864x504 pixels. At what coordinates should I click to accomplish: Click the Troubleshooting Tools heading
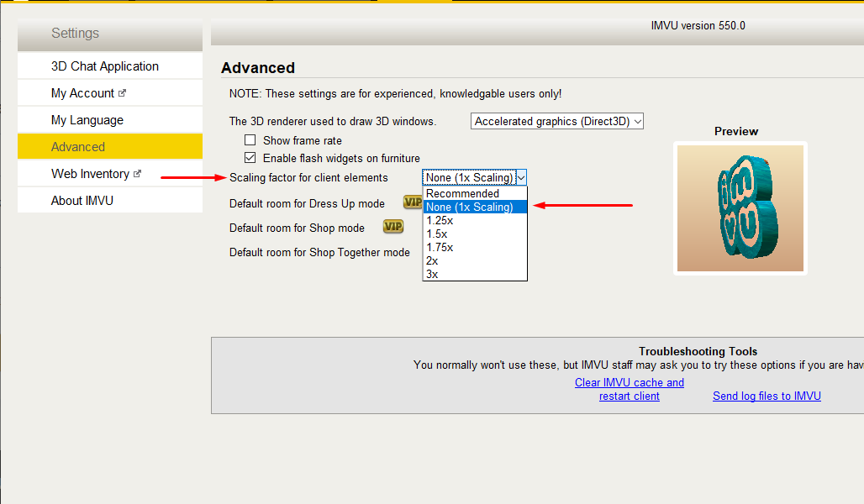698,351
